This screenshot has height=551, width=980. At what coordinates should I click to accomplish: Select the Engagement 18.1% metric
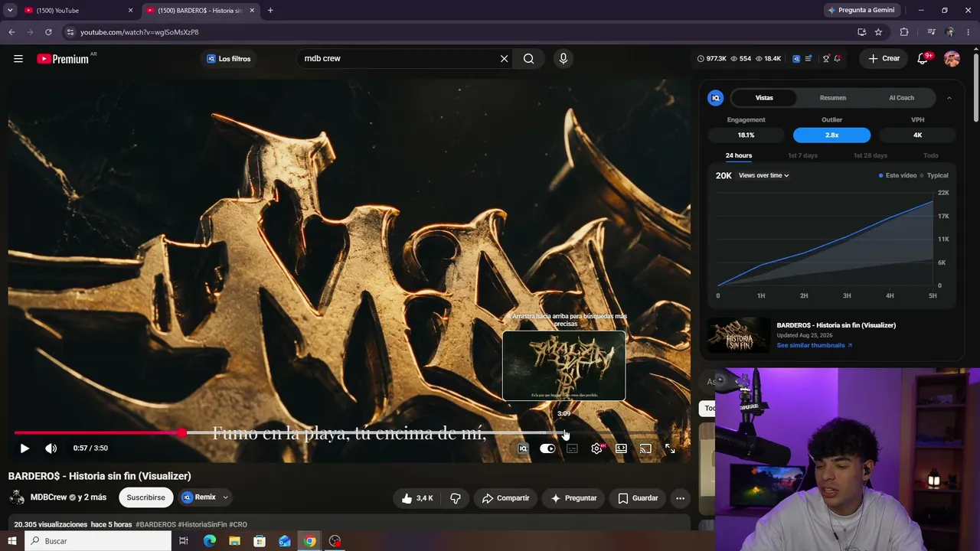coord(746,135)
